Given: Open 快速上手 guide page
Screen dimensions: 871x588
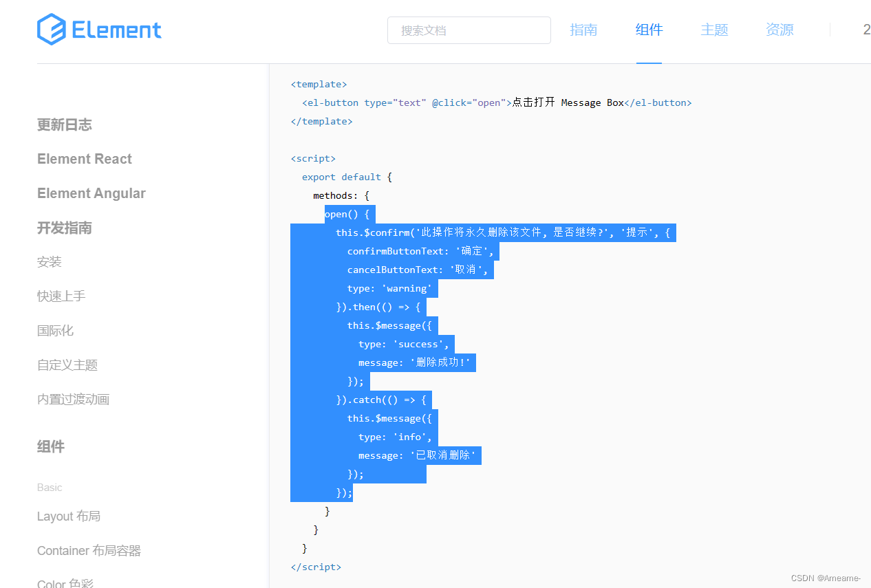Looking at the screenshot, I should pyautogui.click(x=61, y=296).
